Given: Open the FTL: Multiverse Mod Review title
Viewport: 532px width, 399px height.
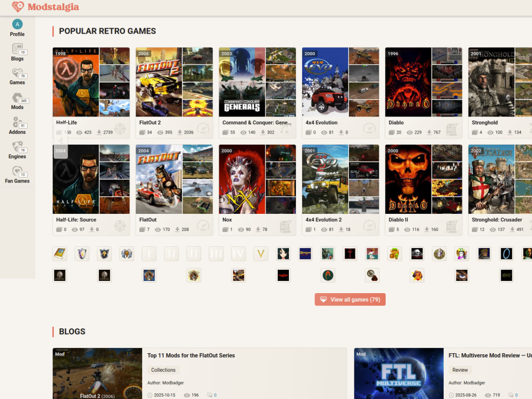Looking at the screenshot, I should [490, 355].
